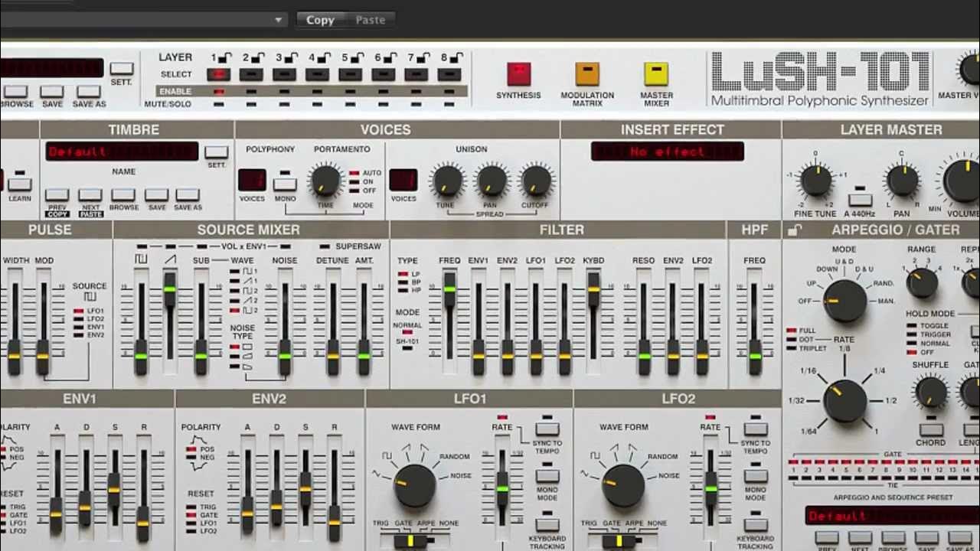Toggle layer 1 ENABLE LED

(x=218, y=91)
